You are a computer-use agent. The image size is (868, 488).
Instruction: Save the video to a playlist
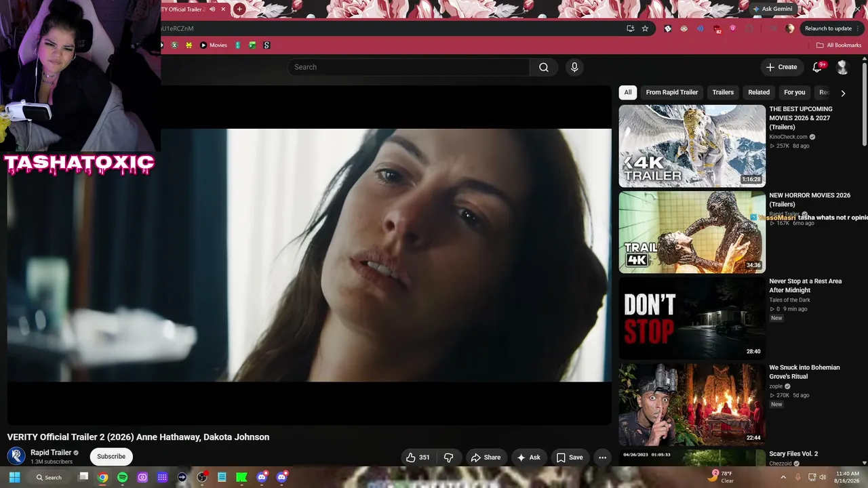(570, 457)
